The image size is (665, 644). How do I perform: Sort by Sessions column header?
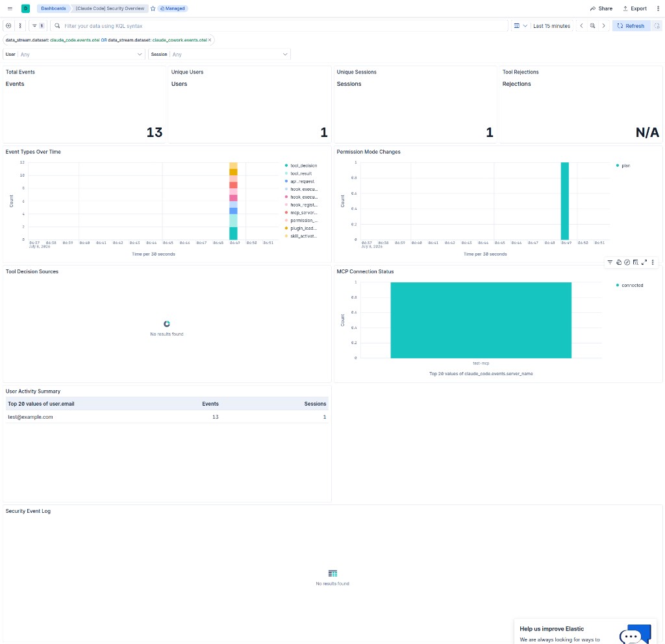tap(315, 404)
